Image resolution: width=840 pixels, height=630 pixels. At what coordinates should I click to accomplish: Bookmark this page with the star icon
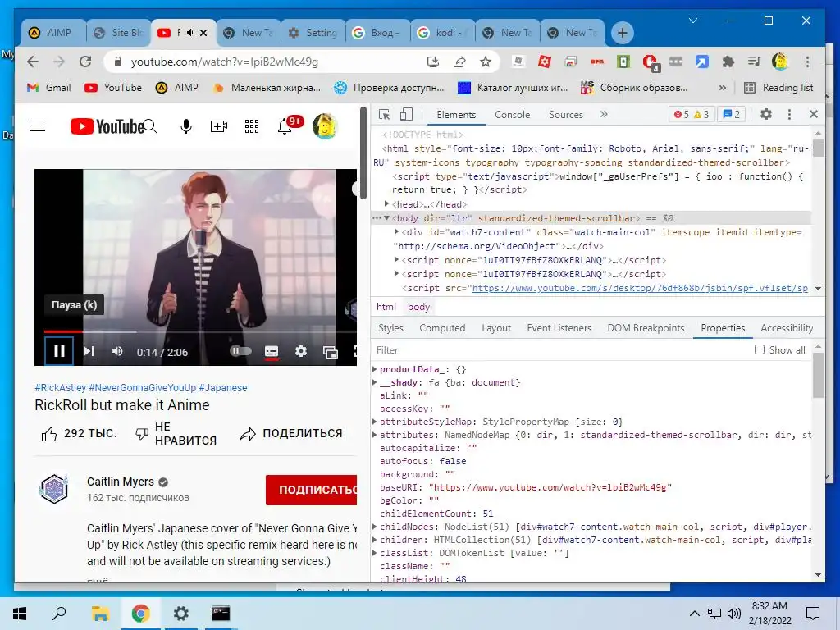coord(486,62)
